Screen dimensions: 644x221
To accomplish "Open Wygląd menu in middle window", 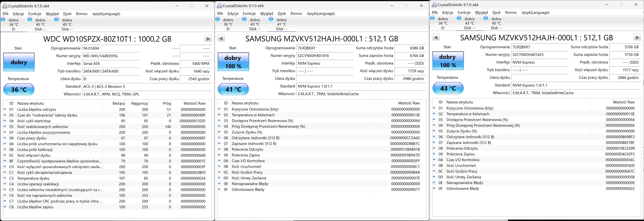I will pos(267,14).
